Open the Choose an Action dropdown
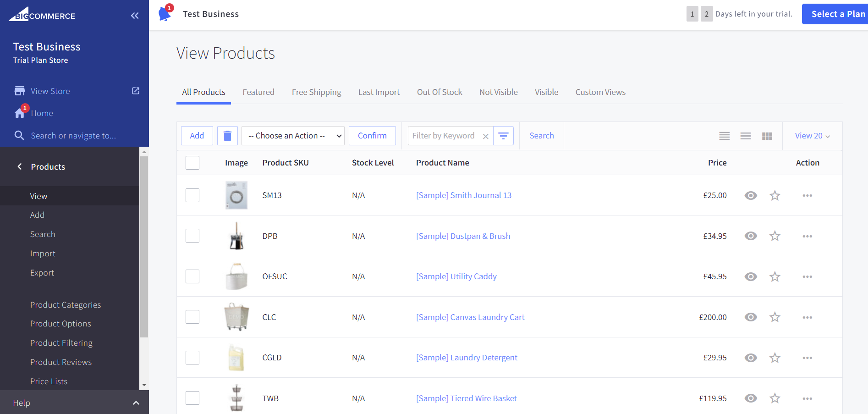 tap(293, 135)
